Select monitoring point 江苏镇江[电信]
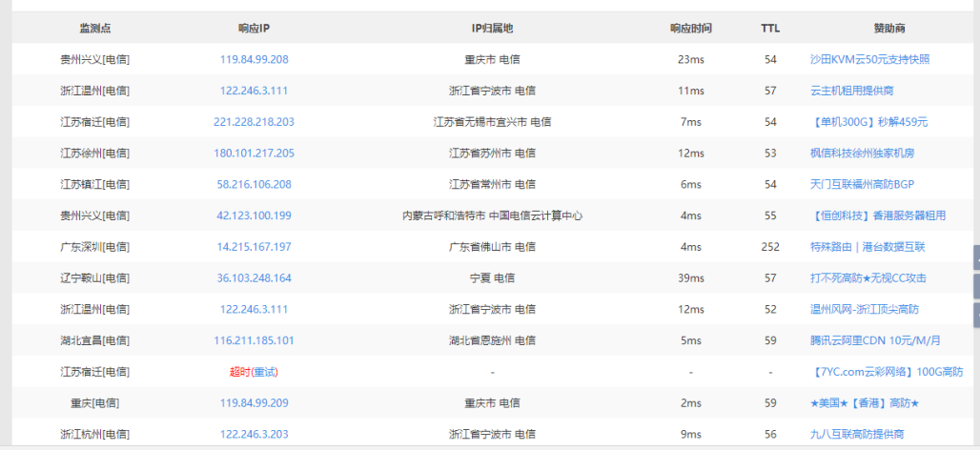Screen dimensions: 980x451 95,185
